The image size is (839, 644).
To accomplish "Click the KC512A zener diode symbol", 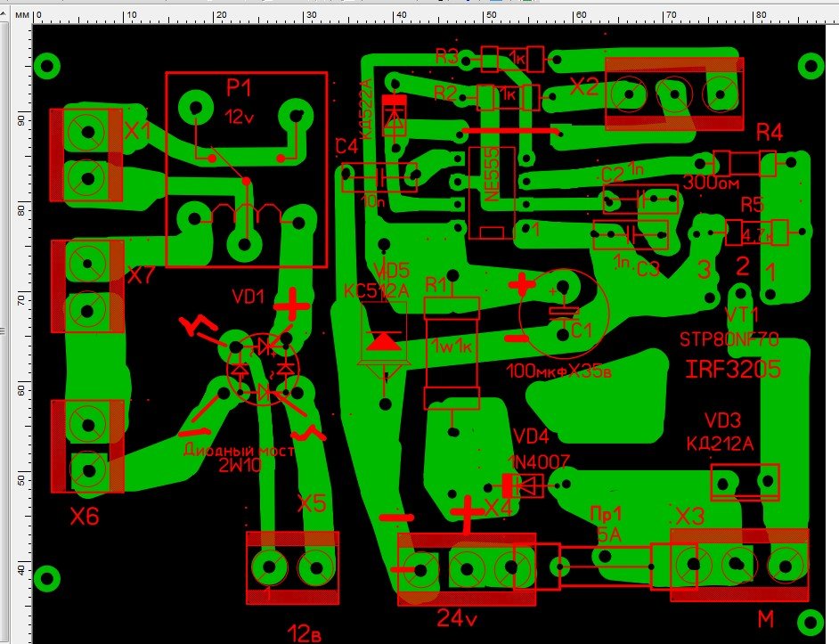I will coord(384,341).
